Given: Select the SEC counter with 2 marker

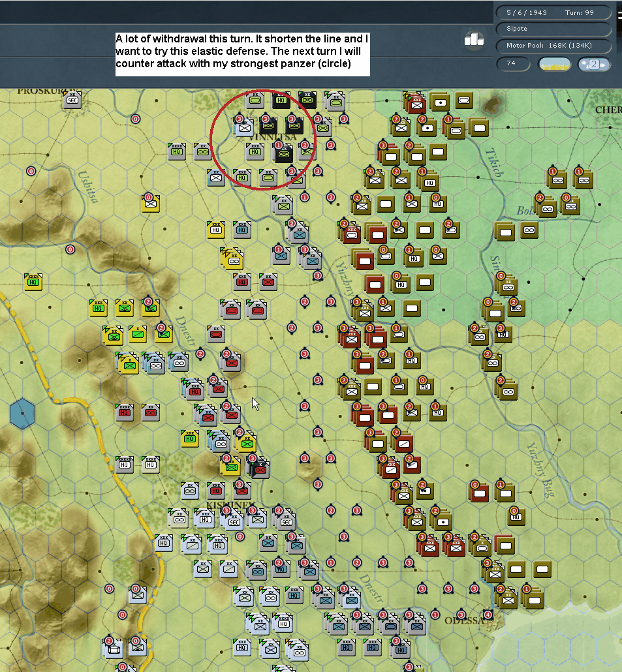Looking at the screenshot, I should pos(287,520).
